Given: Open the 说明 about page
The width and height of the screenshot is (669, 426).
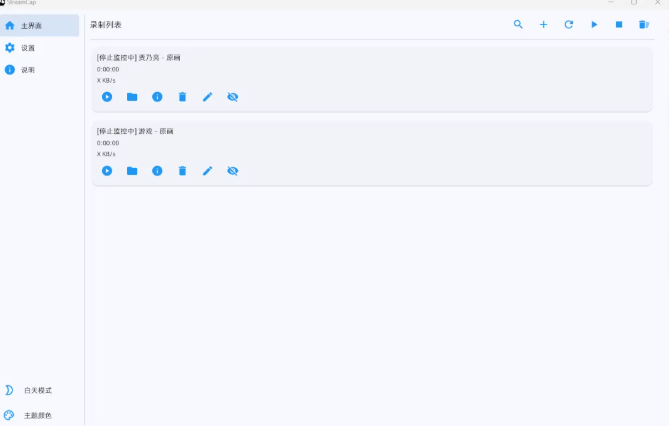Looking at the screenshot, I should coord(40,70).
